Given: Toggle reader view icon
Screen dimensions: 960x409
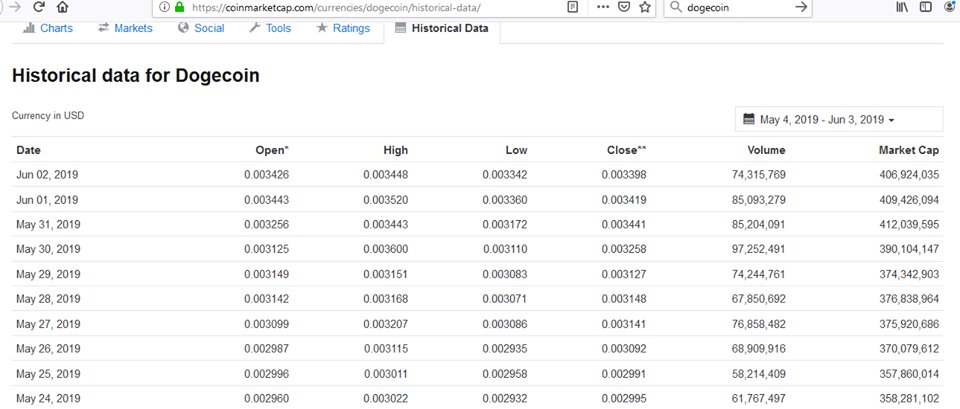Looking at the screenshot, I should coord(573,7).
